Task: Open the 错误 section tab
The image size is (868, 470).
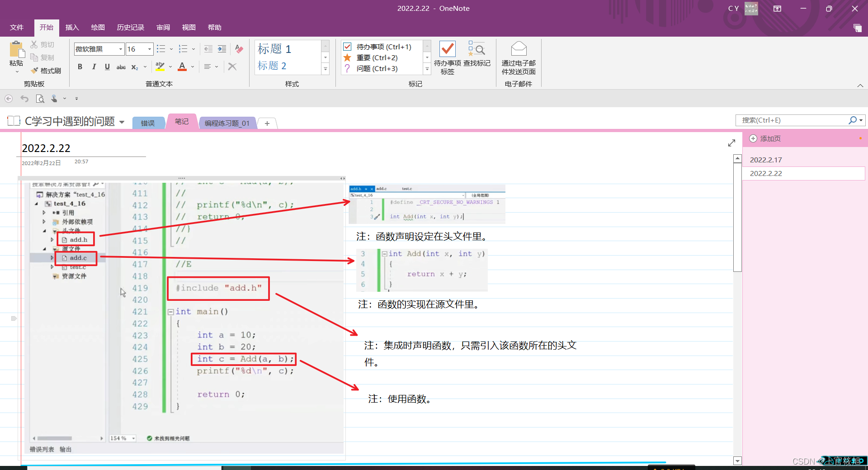Action: pyautogui.click(x=148, y=123)
